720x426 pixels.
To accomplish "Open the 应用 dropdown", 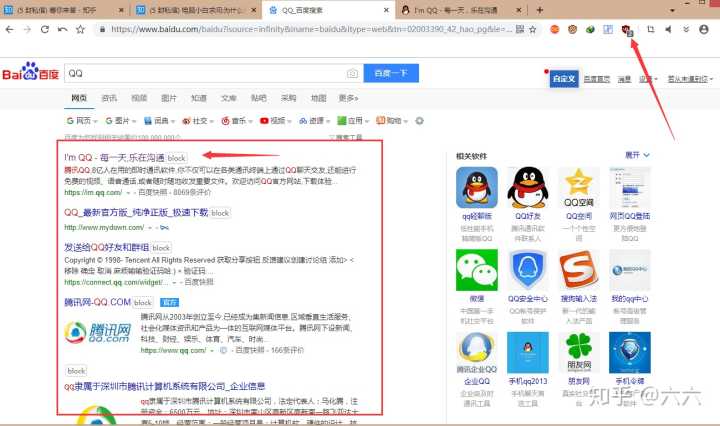I will click(353, 121).
